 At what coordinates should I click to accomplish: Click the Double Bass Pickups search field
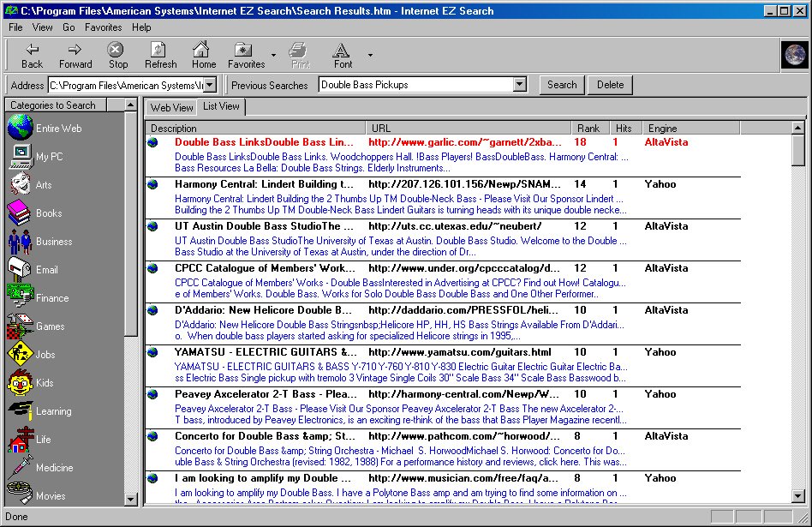(x=415, y=85)
